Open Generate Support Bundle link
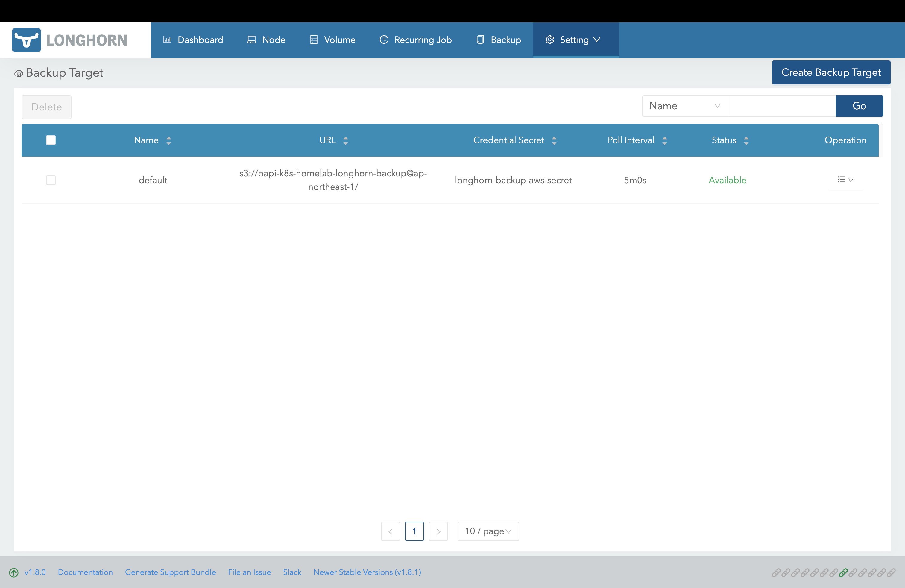The width and height of the screenshot is (905, 588). (x=170, y=572)
